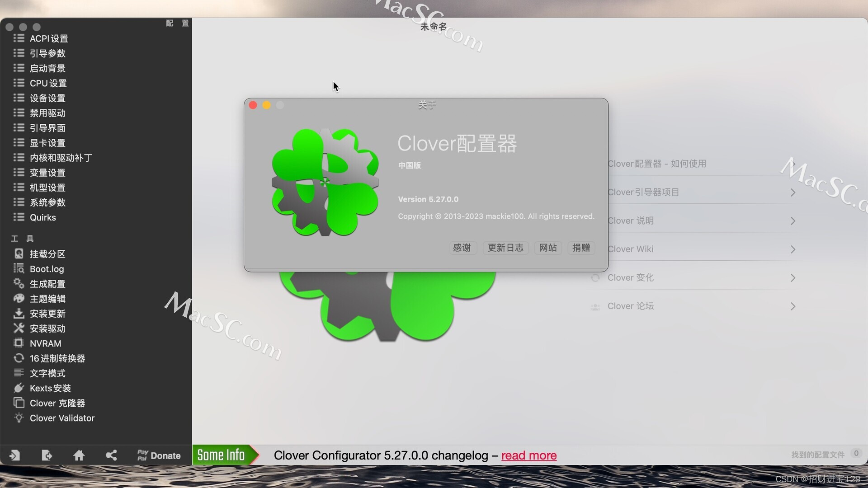Click Donate PayPal button
The image size is (868, 488).
[x=159, y=455]
